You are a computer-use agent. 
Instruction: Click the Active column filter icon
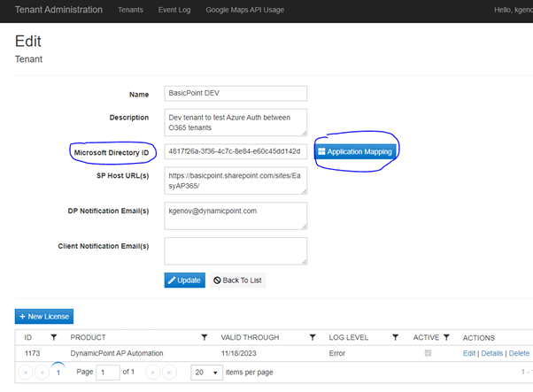point(445,337)
